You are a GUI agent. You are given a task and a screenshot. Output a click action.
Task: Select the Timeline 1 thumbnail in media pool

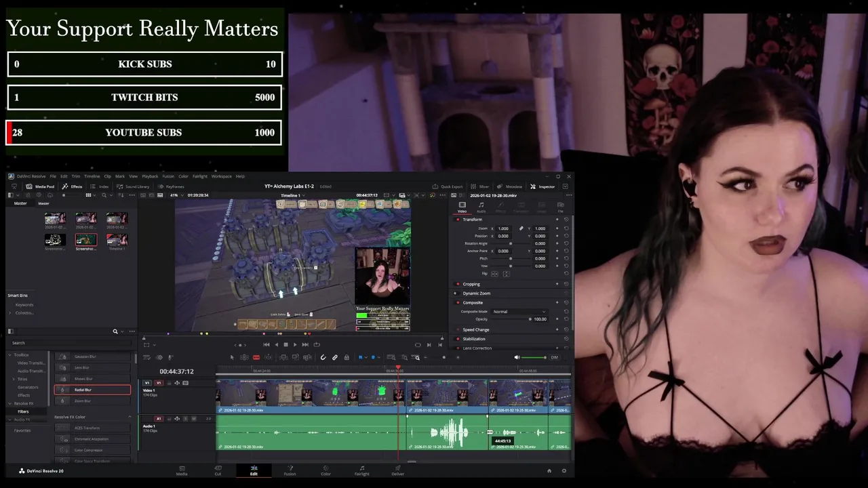coord(117,241)
